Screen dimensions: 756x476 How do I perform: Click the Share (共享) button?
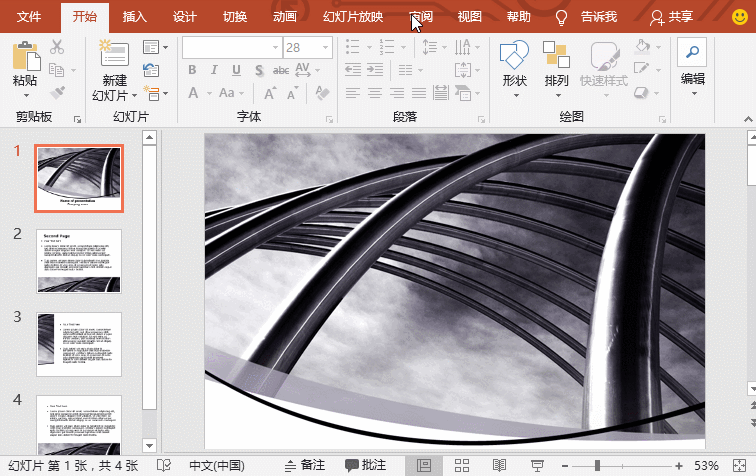pyautogui.click(x=675, y=17)
